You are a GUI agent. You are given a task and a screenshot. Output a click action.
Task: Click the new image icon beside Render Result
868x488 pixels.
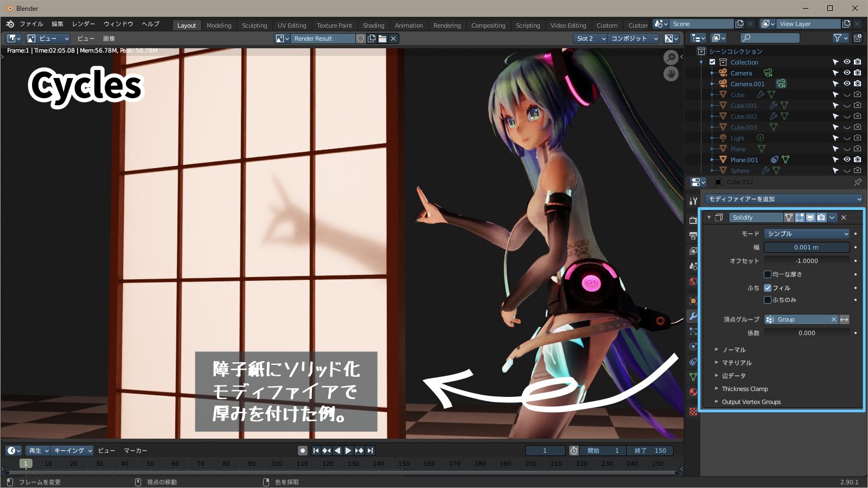pos(372,38)
